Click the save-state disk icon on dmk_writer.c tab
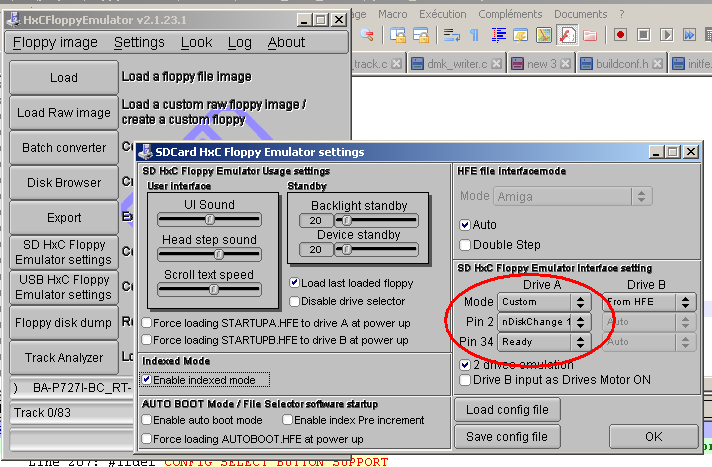 417,64
